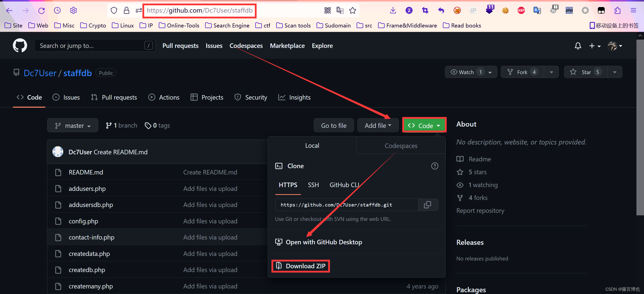Screen dimensions: 644x294
Task: Go to GitHub homepage via Octocat logo
Action: coord(20,46)
